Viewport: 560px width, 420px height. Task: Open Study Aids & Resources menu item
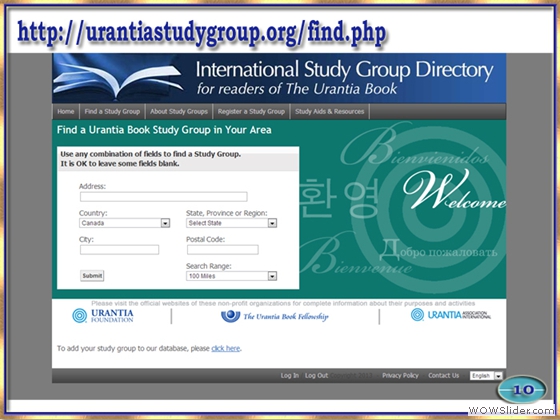(x=329, y=111)
